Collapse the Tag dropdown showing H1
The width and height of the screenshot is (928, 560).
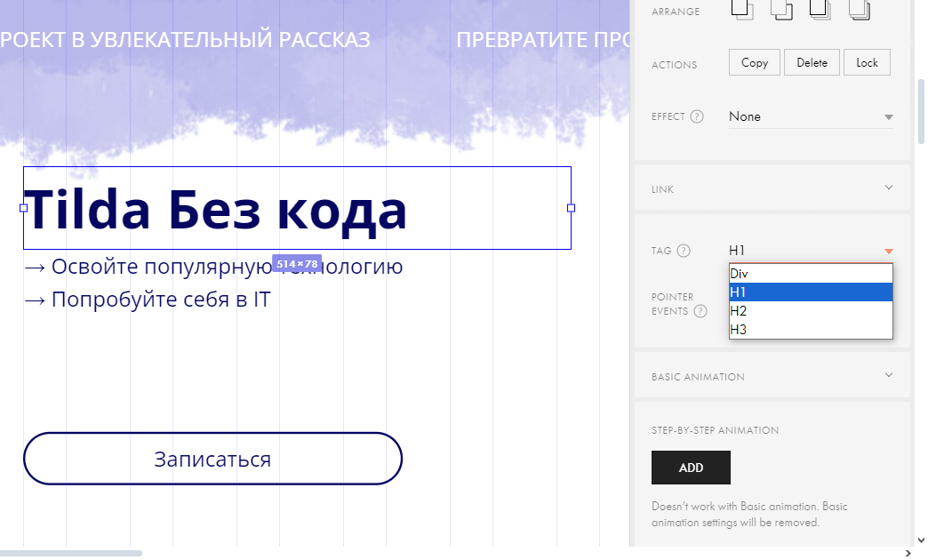[x=811, y=251]
